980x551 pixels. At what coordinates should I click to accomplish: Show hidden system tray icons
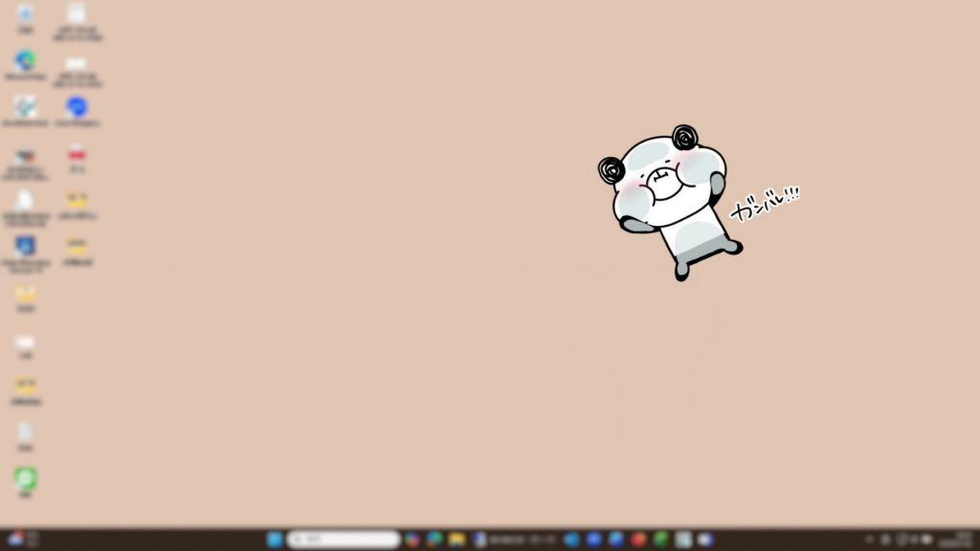coord(869,540)
